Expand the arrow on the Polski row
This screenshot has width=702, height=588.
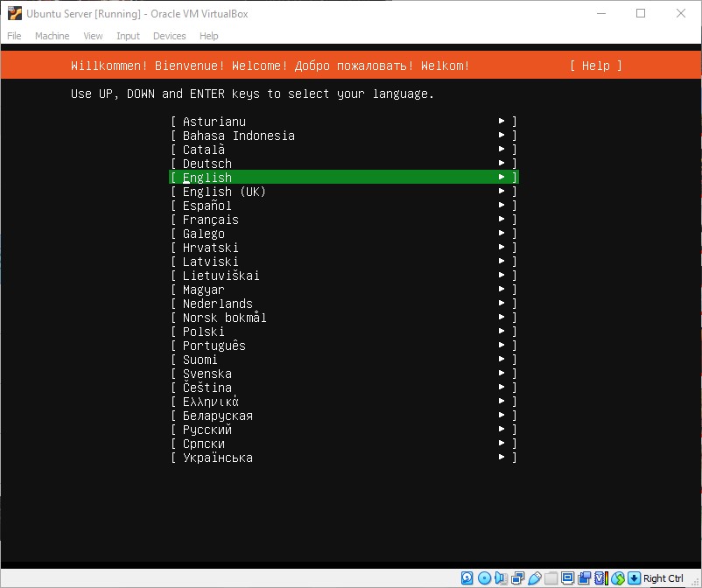[502, 331]
